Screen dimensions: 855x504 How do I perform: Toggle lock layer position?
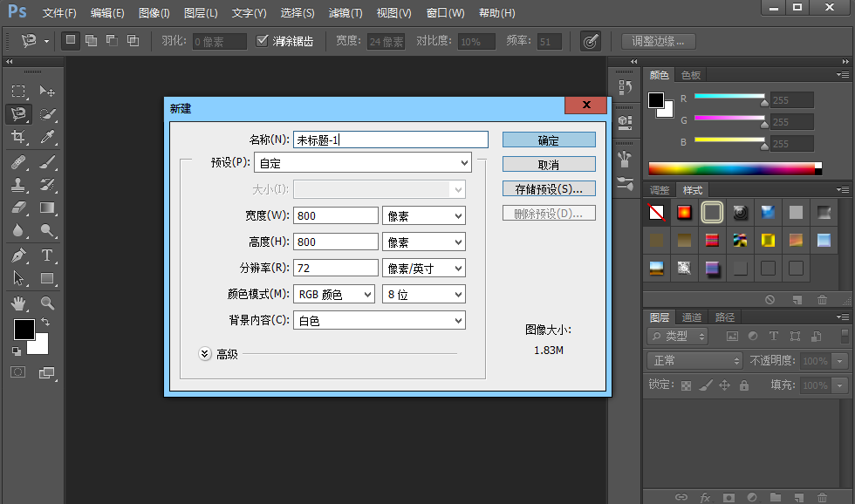tap(725, 385)
